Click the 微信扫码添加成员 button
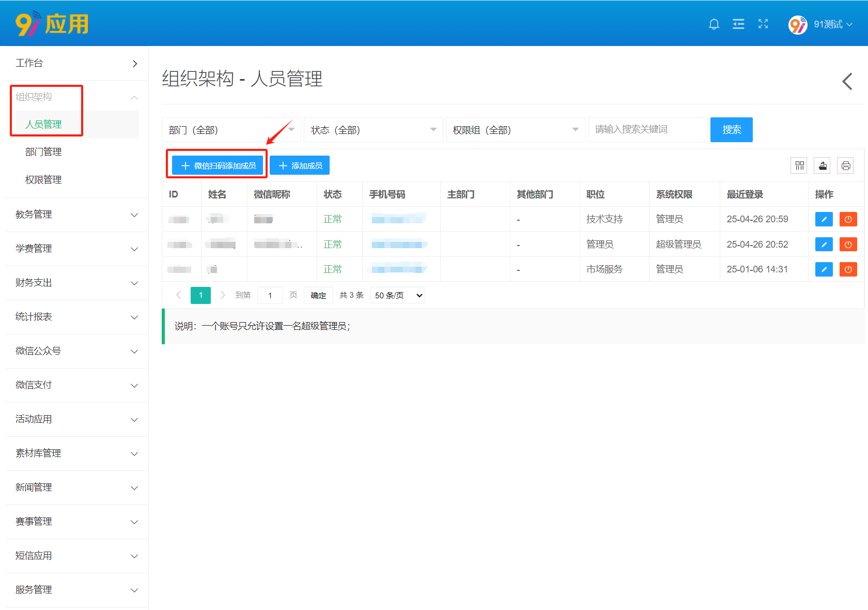 [x=218, y=165]
